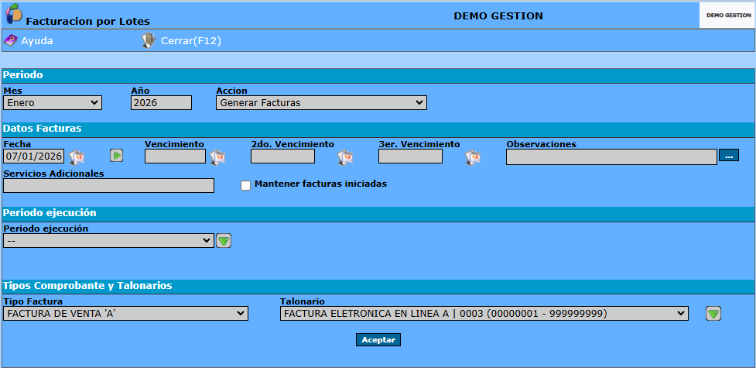The width and height of the screenshot is (756, 368).
Task: Open the Mes dropdown showing Enero
Action: (53, 103)
